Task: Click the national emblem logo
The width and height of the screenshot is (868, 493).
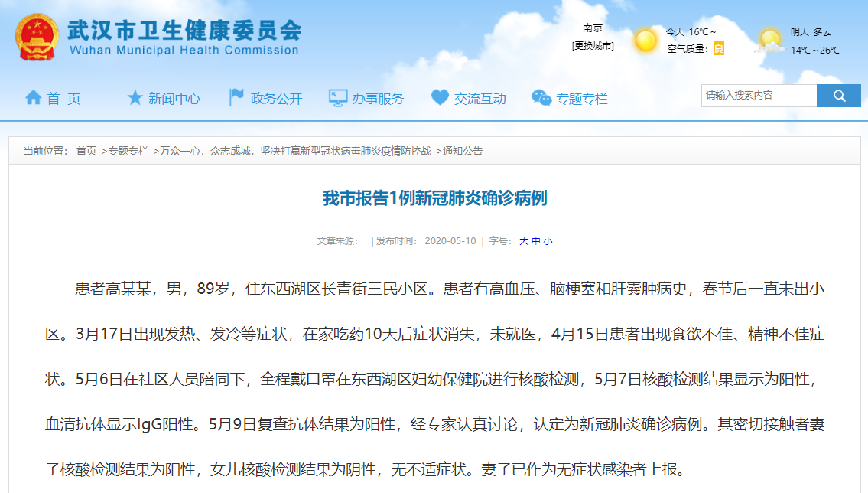Action: coord(37,38)
